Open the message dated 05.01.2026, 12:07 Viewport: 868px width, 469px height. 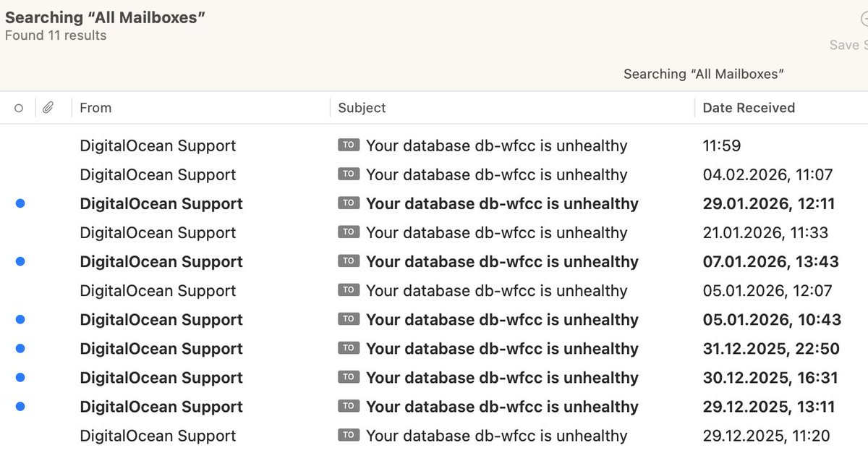click(496, 291)
